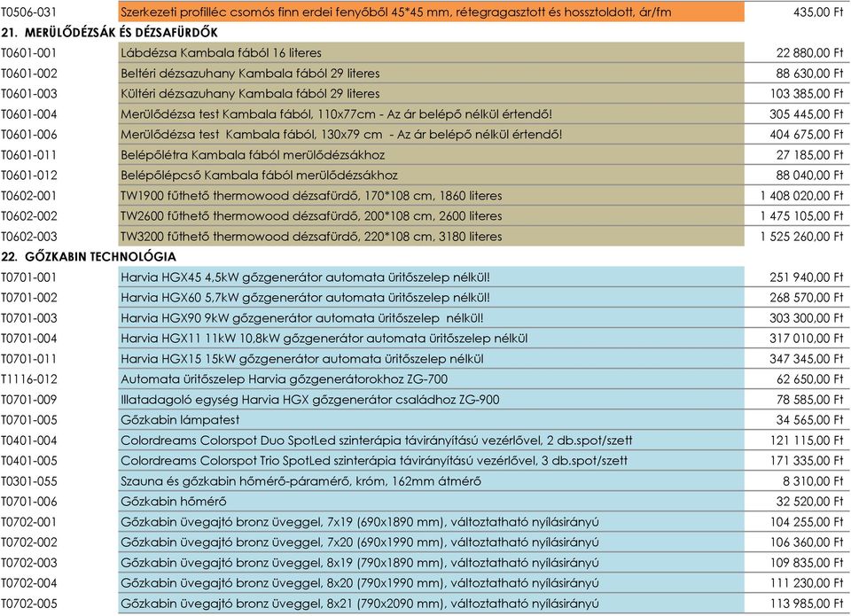Click code T0701-006
The width and height of the screenshot is (851, 616).
click(x=28, y=502)
